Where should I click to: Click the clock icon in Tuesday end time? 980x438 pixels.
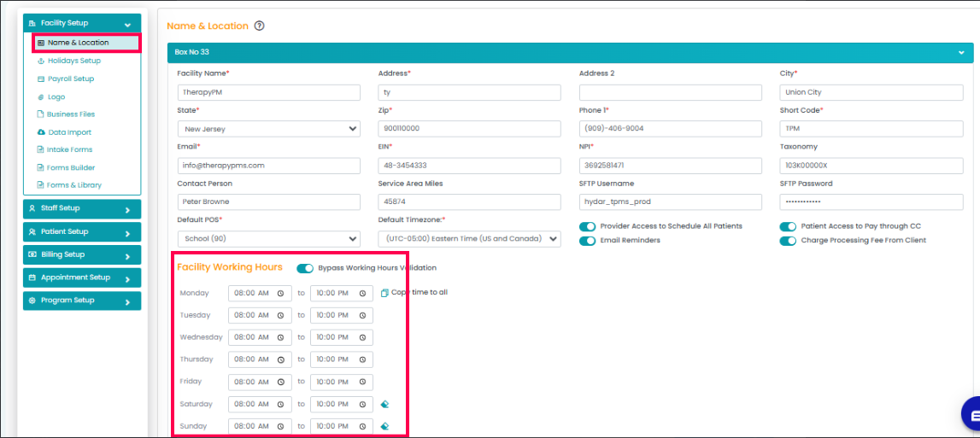pyautogui.click(x=362, y=316)
